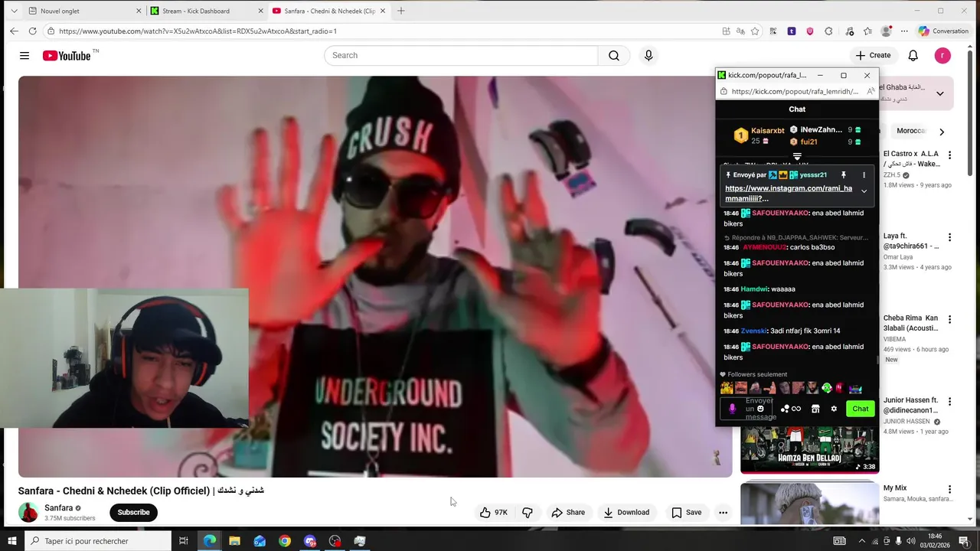Subscribe to the Sanfara channel
Viewport: 980px width, 551px height.
pos(133,513)
